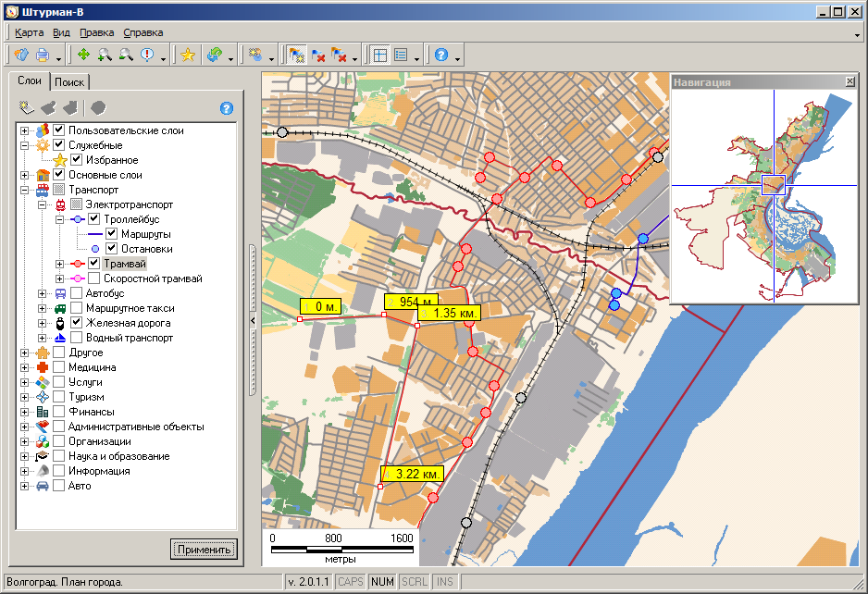The width and height of the screenshot is (868, 594).
Task: Click the single flag with red cross icon
Action: 317,55
